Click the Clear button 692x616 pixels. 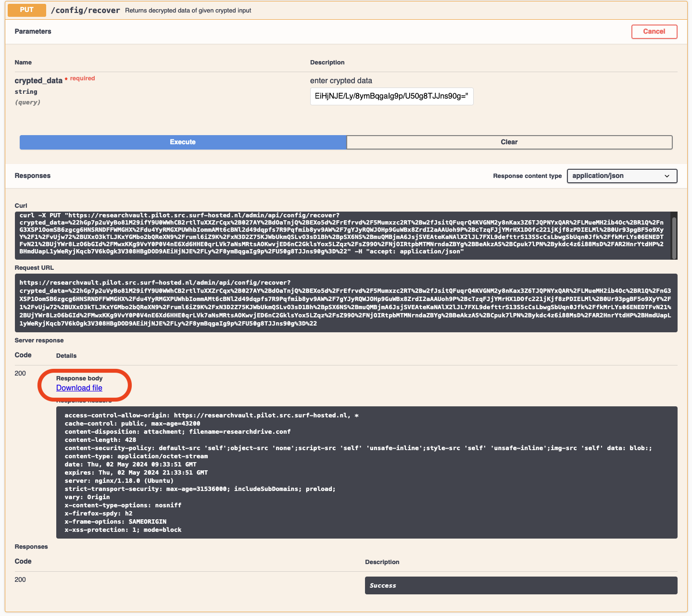[x=509, y=142]
